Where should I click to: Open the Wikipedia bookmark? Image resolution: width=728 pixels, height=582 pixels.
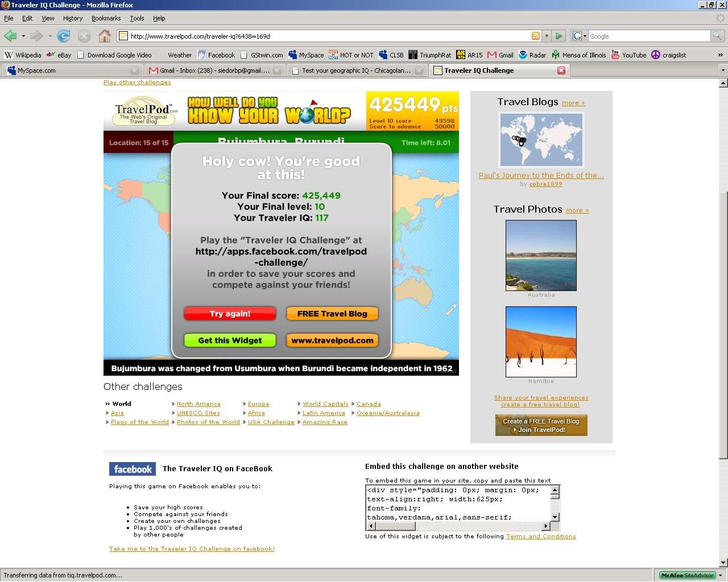coord(23,55)
